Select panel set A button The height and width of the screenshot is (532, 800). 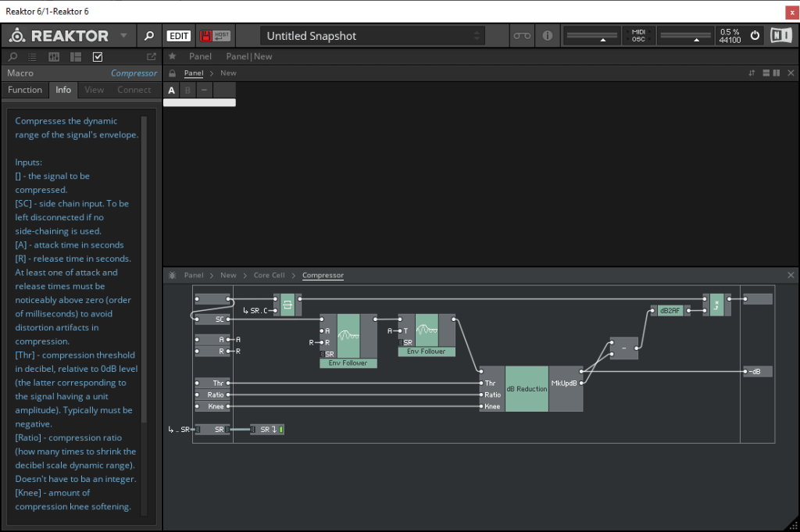point(172,91)
